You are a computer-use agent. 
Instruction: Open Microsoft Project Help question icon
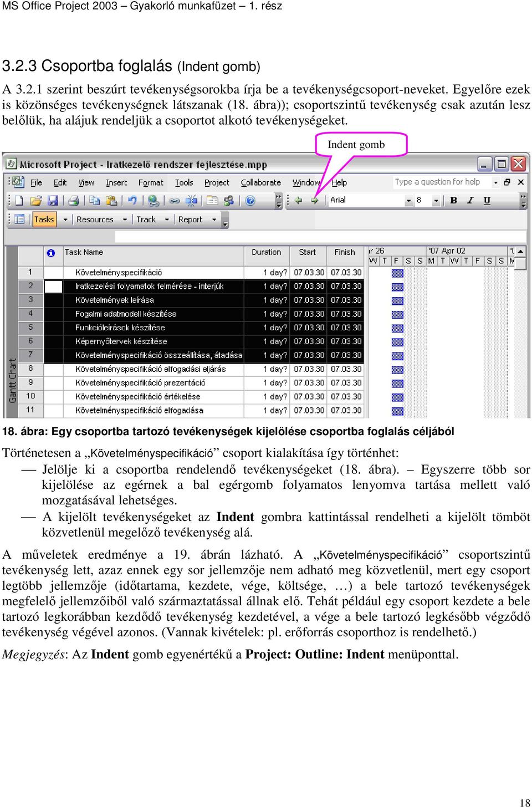250,201
